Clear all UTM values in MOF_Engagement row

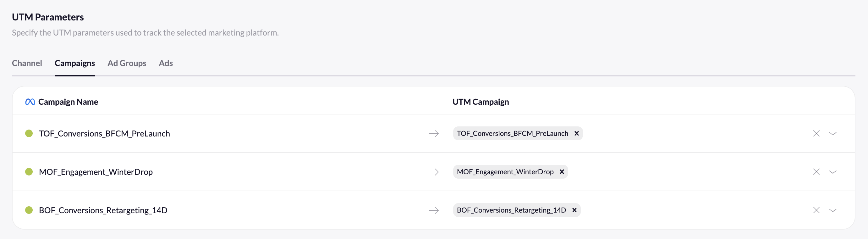816,172
